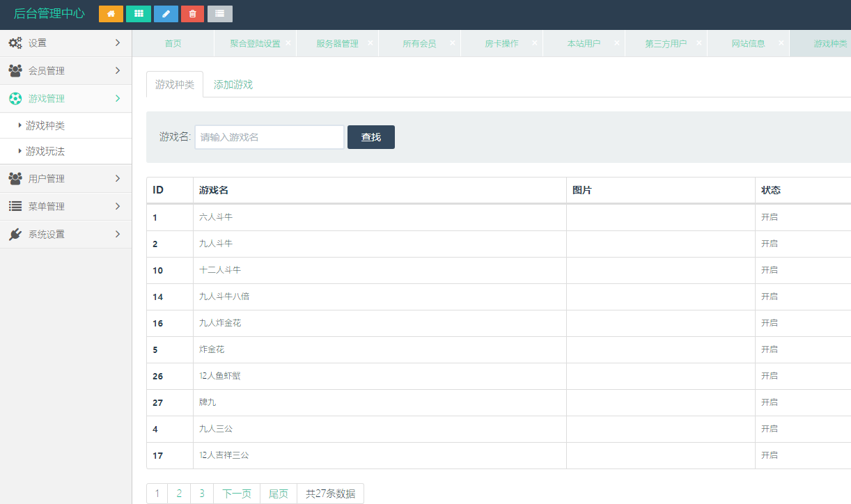Click the blue pencil edit icon

[166, 14]
